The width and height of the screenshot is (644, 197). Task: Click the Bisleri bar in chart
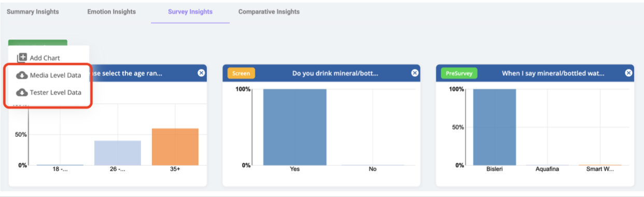tap(495, 127)
